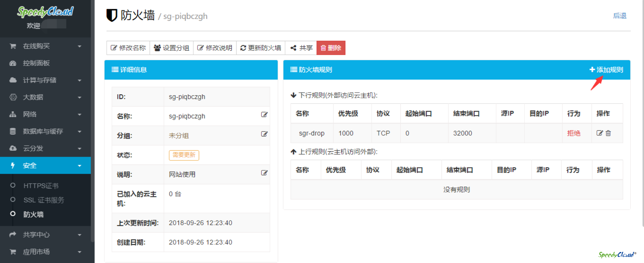Open the 控制面板 menu item
The height and width of the screenshot is (263, 644).
click(45, 63)
